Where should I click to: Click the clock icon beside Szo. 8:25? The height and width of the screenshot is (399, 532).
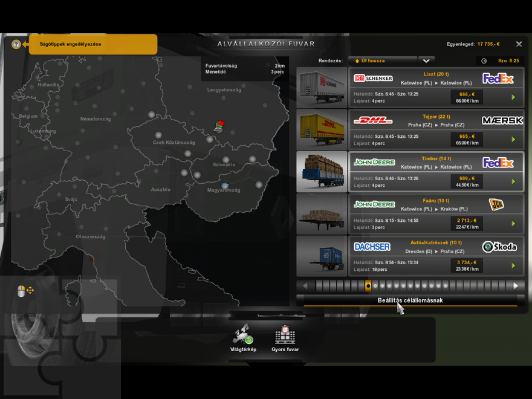pos(484,60)
